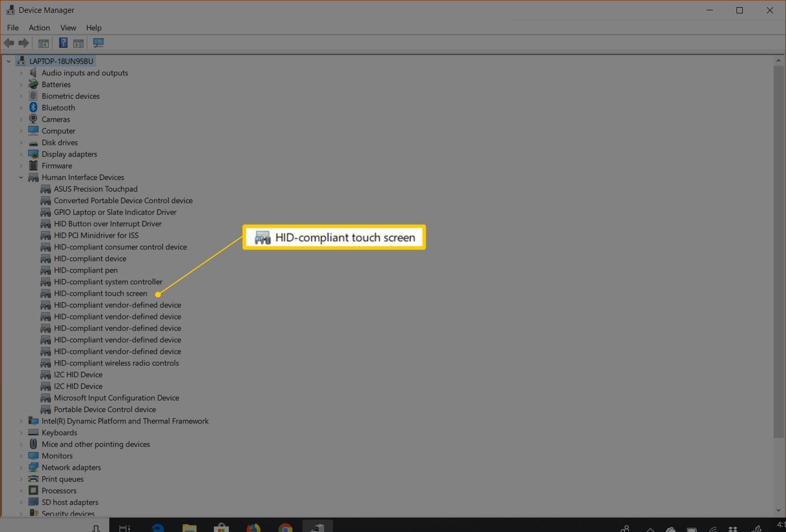
Task: Expand the Bluetooth category
Action: tap(21, 108)
